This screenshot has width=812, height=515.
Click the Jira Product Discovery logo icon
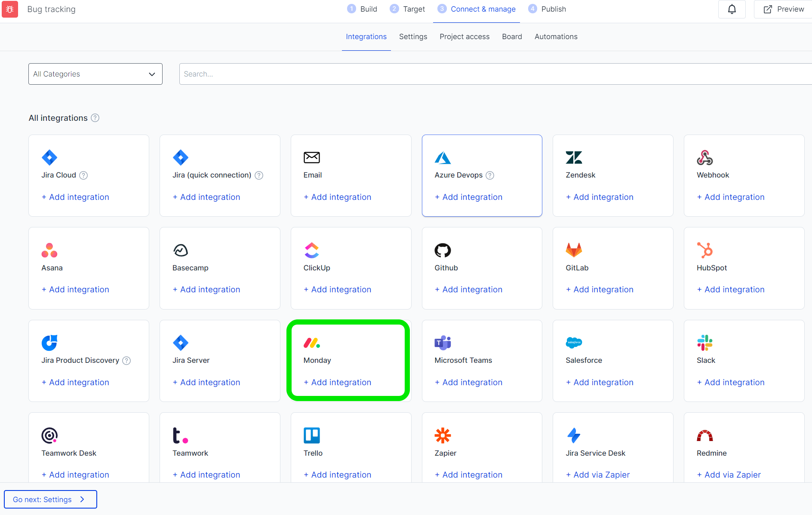coord(49,343)
